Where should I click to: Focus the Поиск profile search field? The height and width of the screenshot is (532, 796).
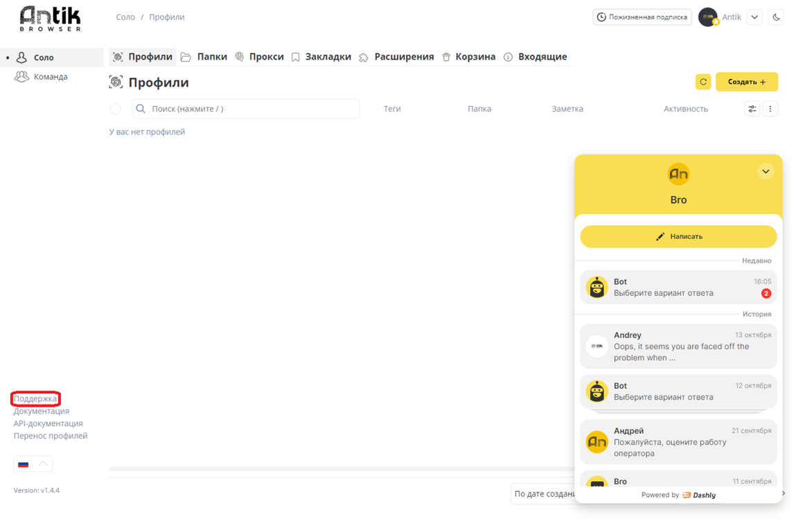(x=246, y=109)
